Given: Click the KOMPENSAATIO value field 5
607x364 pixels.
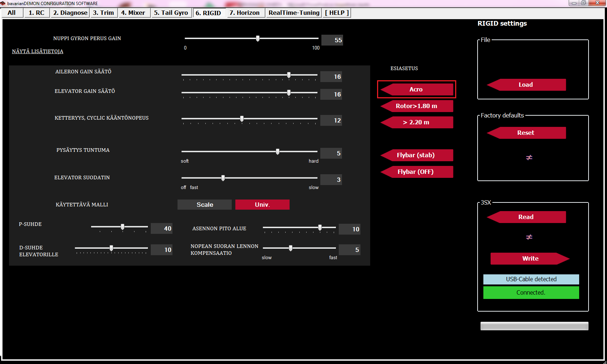Looking at the screenshot, I should tap(350, 250).
